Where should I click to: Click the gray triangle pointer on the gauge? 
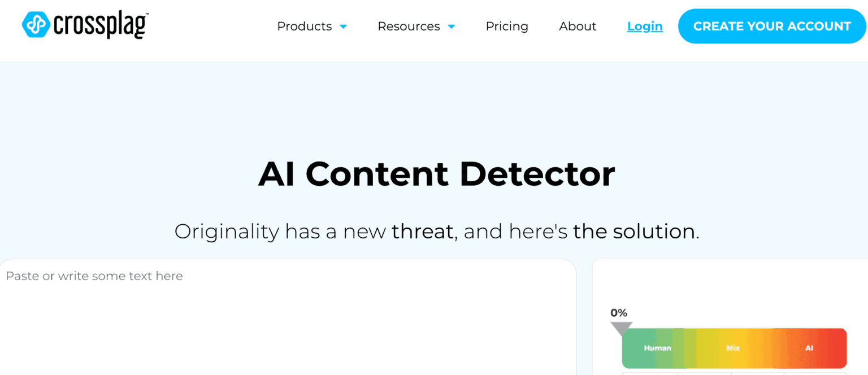click(x=621, y=329)
